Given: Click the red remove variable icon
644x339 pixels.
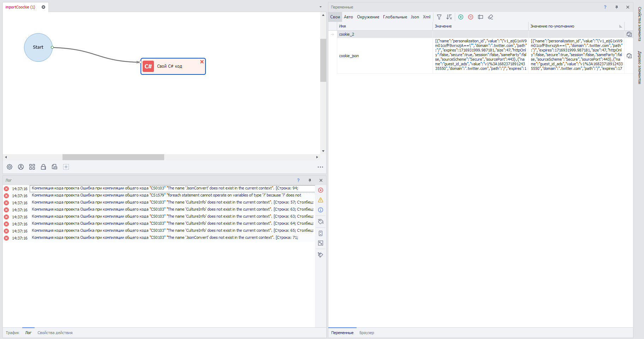Looking at the screenshot, I should point(471,17).
